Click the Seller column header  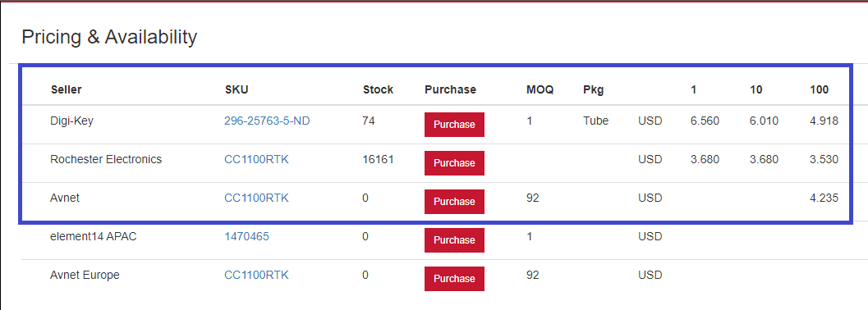(x=66, y=89)
